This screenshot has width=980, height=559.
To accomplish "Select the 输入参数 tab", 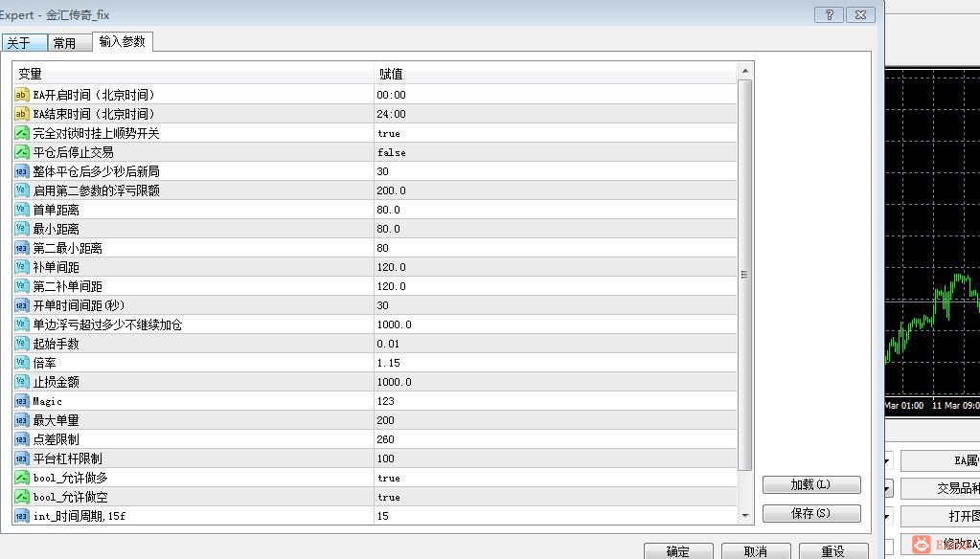I will click(123, 41).
